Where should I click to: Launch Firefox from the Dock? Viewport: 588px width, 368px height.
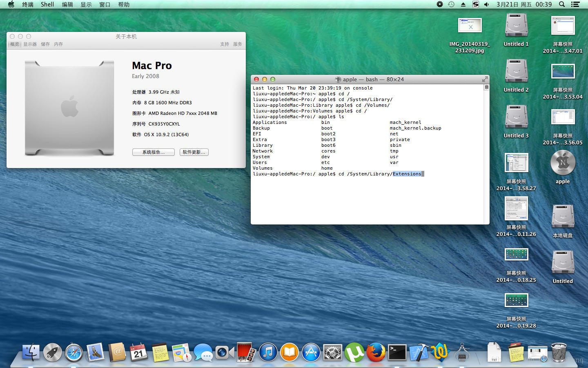[x=376, y=352]
